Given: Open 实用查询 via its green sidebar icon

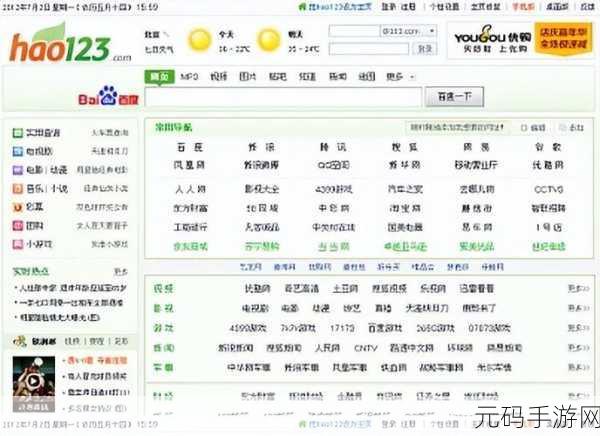Looking at the screenshot, I should click(18, 133).
